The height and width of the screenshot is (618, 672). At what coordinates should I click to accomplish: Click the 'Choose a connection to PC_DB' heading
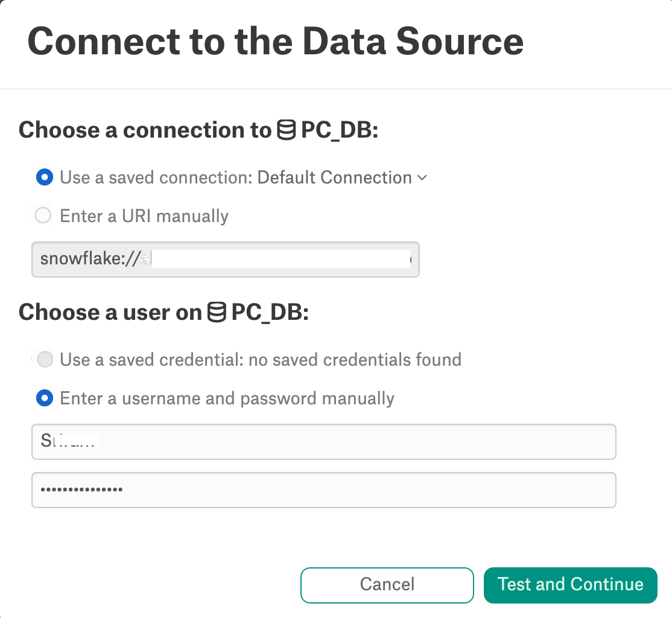[x=198, y=130]
